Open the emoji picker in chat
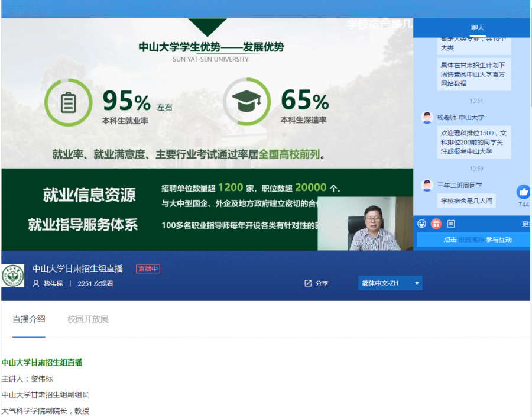Image resolution: width=532 pixels, height=417 pixels. 421,224
